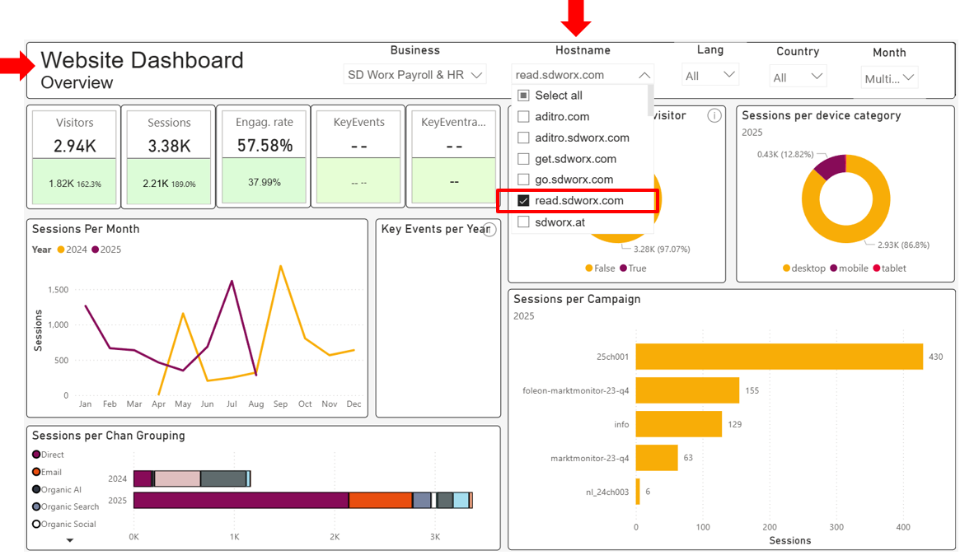Click the purple Direct segment in 2025 bar
The width and height of the screenshot is (960, 560).
point(241,500)
